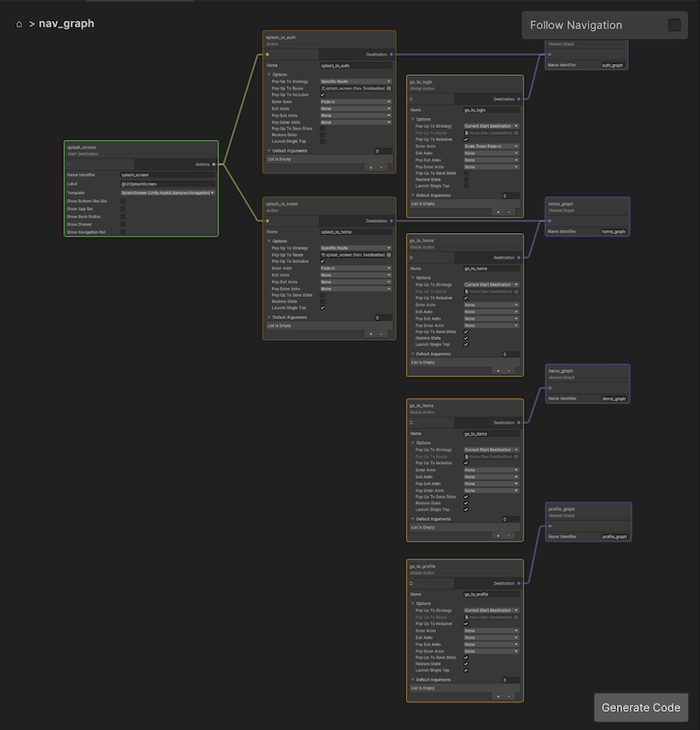
Task: Click the Actions output port on splash_screen node
Action: (214, 164)
